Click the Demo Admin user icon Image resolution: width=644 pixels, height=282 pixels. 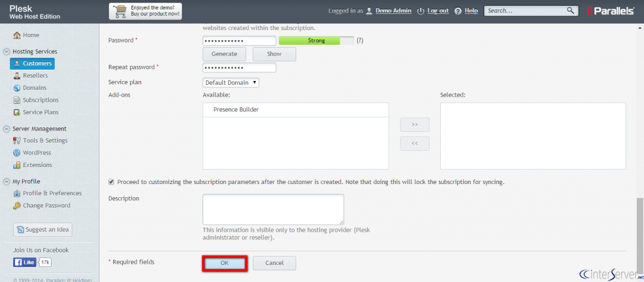click(369, 11)
